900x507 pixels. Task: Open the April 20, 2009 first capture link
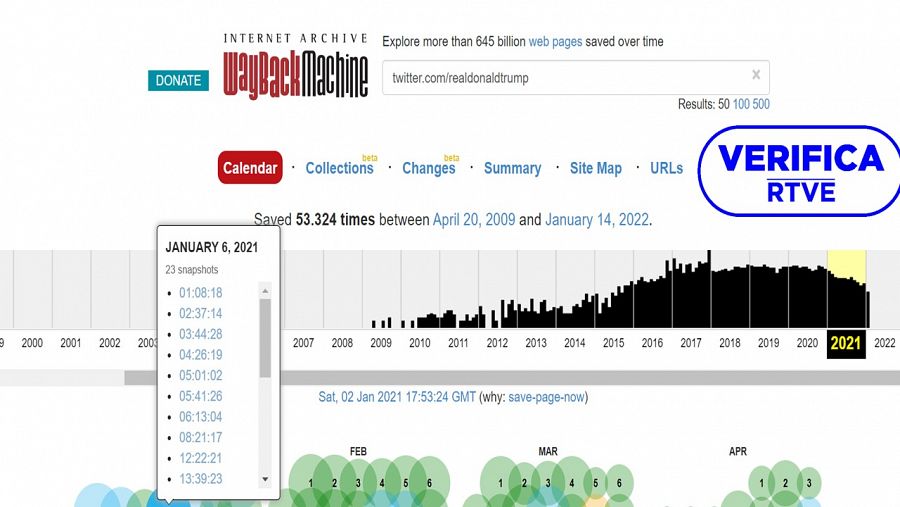pos(474,219)
